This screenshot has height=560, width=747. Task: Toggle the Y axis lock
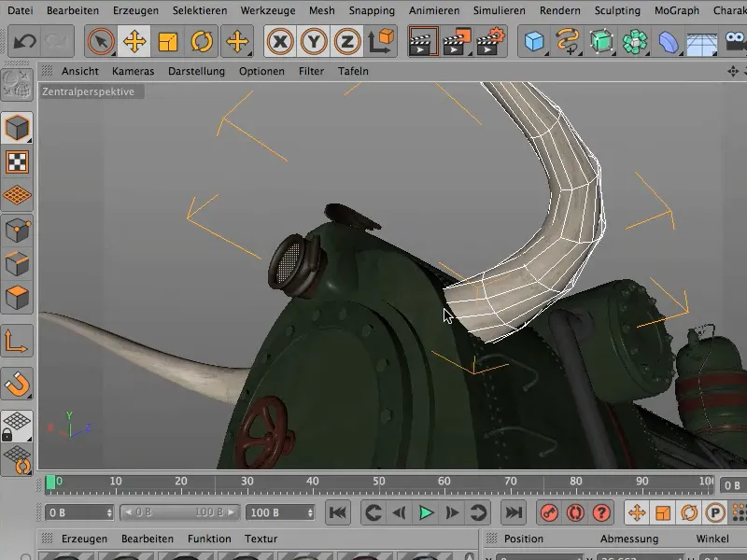(314, 42)
